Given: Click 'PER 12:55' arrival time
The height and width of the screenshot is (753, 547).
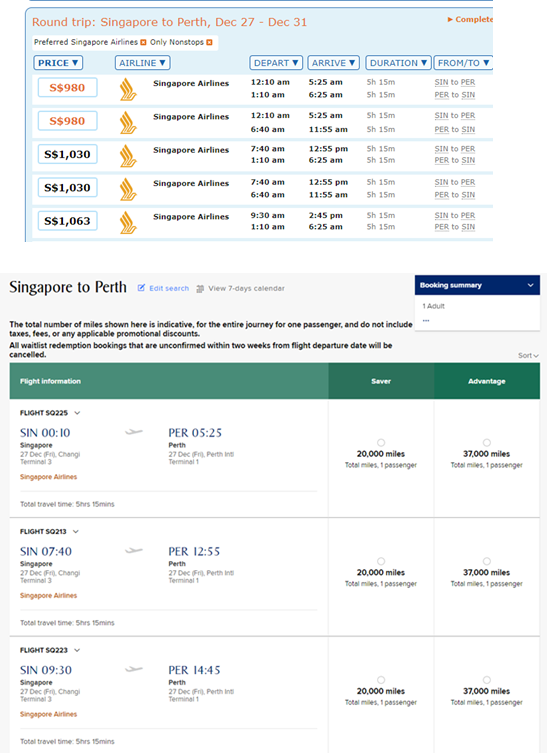Looking at the screenshot, I should point(194,551).
